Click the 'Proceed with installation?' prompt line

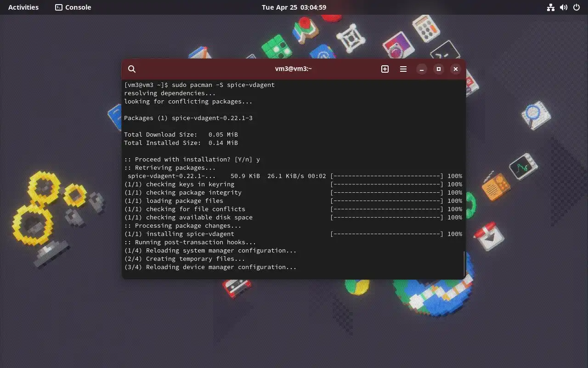coord(192,159)
